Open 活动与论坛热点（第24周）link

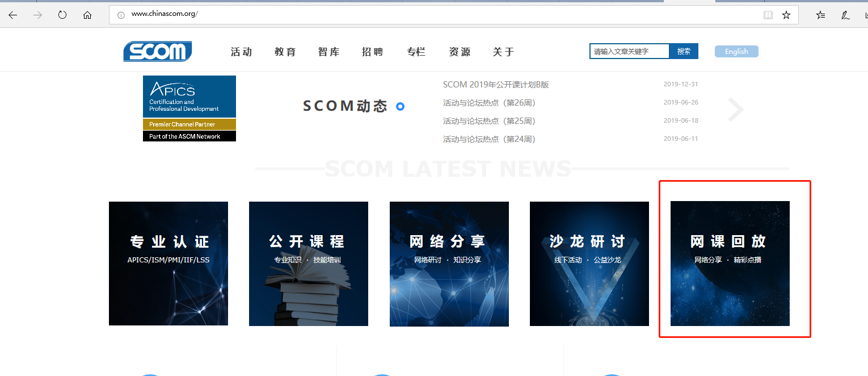(489, 139)
